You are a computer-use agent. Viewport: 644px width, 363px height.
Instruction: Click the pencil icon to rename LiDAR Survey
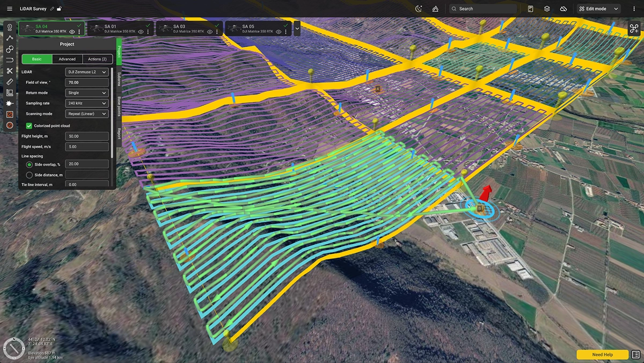pos(52,9)
